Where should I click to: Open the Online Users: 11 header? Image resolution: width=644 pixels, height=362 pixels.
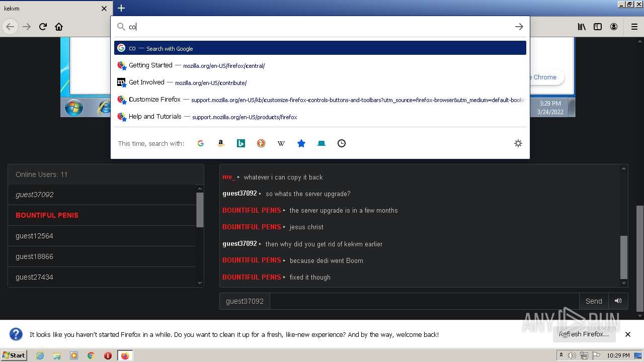pos(106,174)
